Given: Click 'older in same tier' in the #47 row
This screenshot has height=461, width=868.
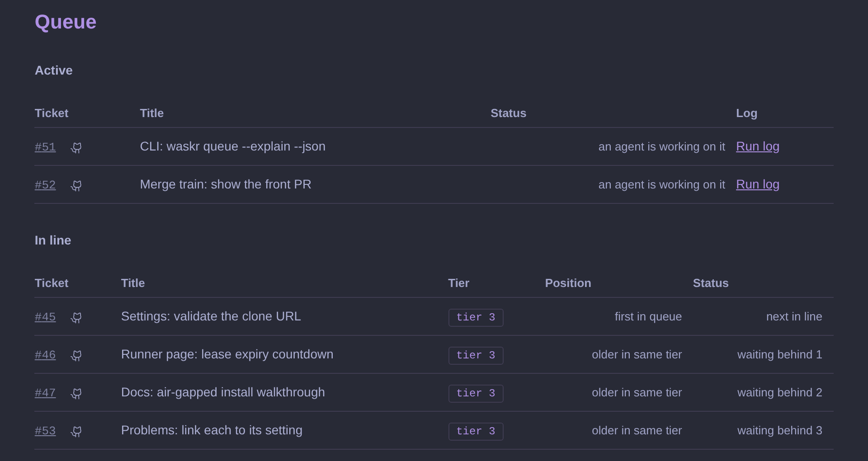Looking at the screenshot, I should [637, 393].
